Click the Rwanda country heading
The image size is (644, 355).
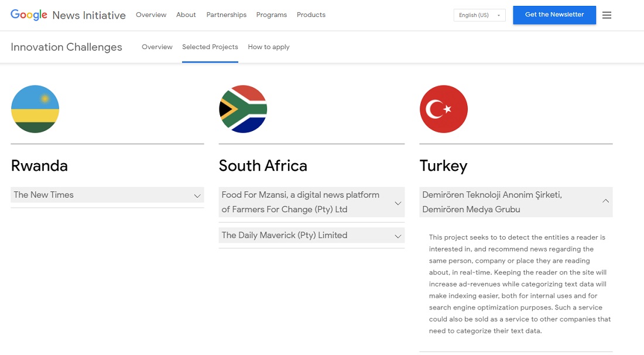[x=39, y=166]
